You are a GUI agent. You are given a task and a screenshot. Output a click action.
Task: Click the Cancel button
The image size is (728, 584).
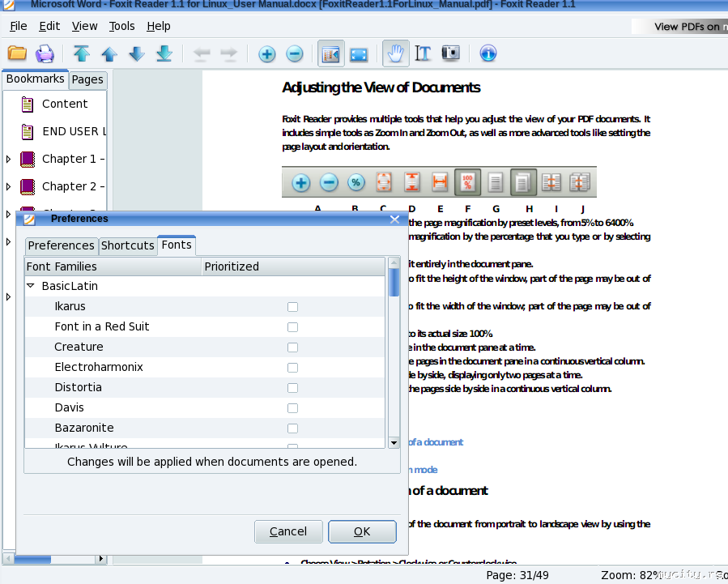point(288,531)
